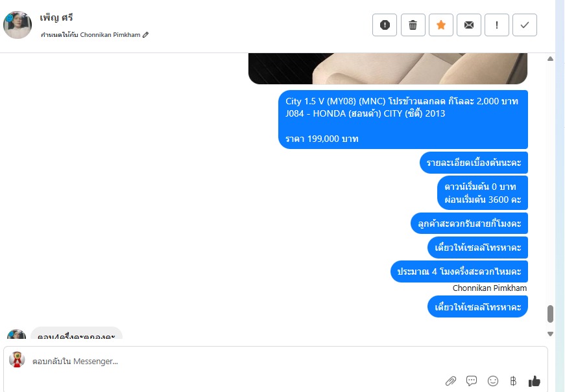The height and width of the screenshot is (392, 565).
Task: Click the customer name in the header
Action: point(56,17)
